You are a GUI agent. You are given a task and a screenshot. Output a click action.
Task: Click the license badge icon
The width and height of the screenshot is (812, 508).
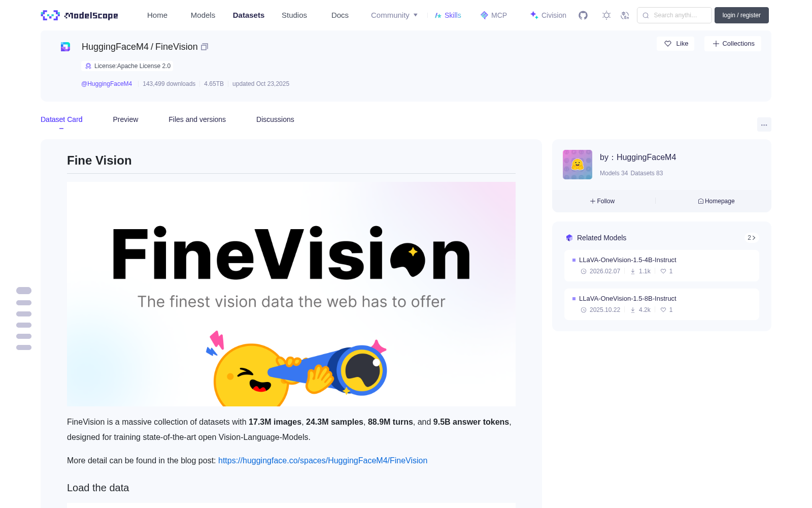(x=88, y=66)
